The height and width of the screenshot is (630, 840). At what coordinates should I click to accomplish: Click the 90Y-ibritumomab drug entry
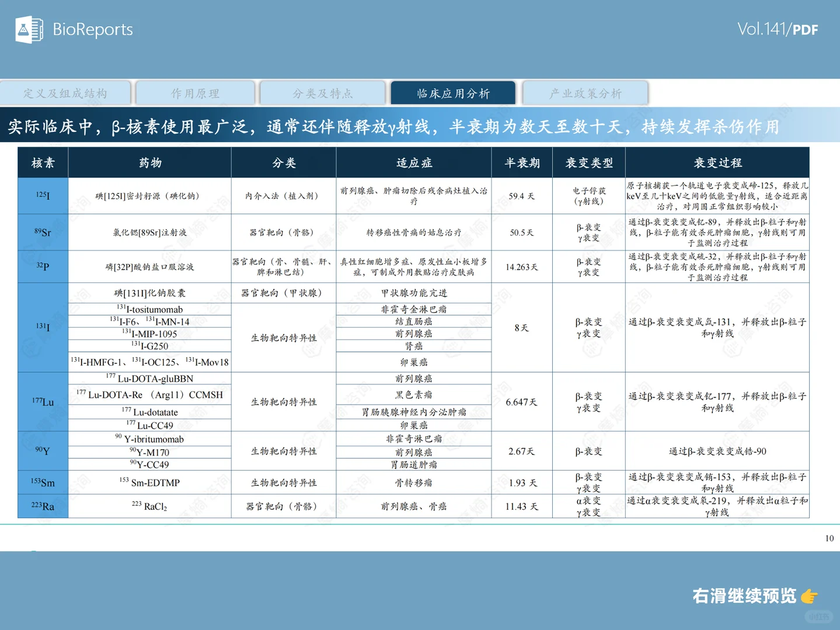149,438
